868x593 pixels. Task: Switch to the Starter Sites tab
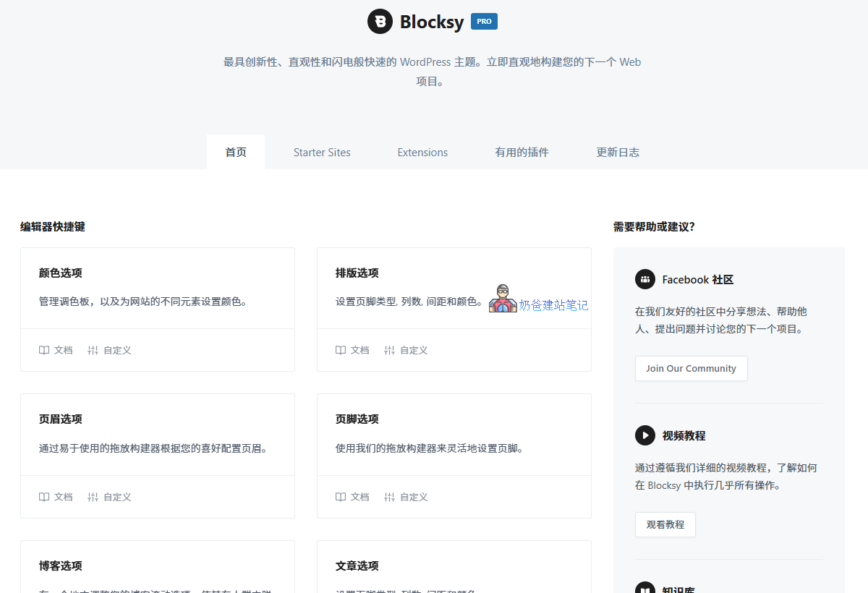tap(322, 152)
